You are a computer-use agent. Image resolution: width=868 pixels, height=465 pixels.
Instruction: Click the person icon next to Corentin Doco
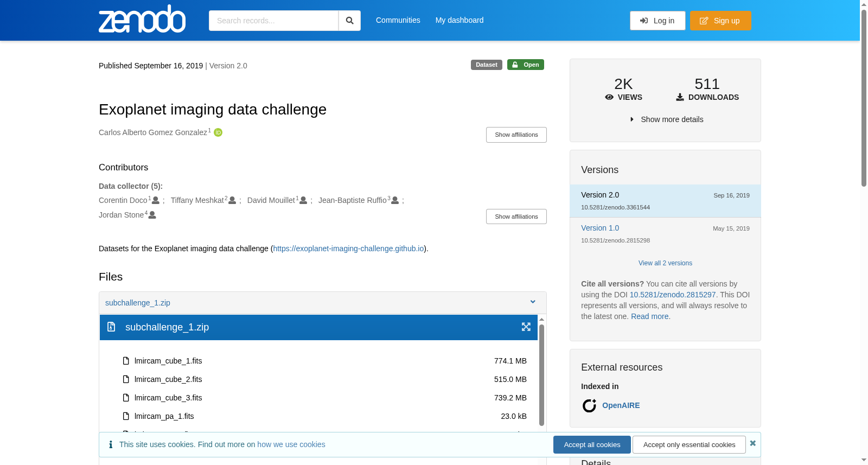(156, 200)
